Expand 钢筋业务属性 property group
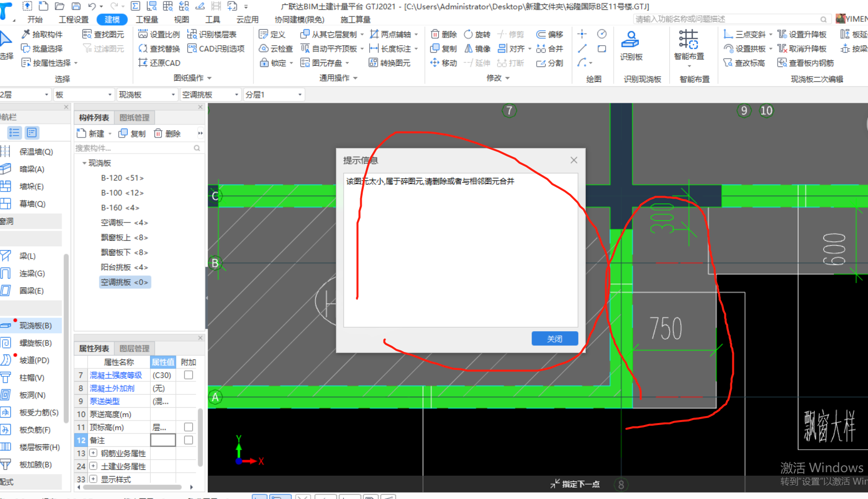Screen dimensions: 868x499 tap(93, 453)
